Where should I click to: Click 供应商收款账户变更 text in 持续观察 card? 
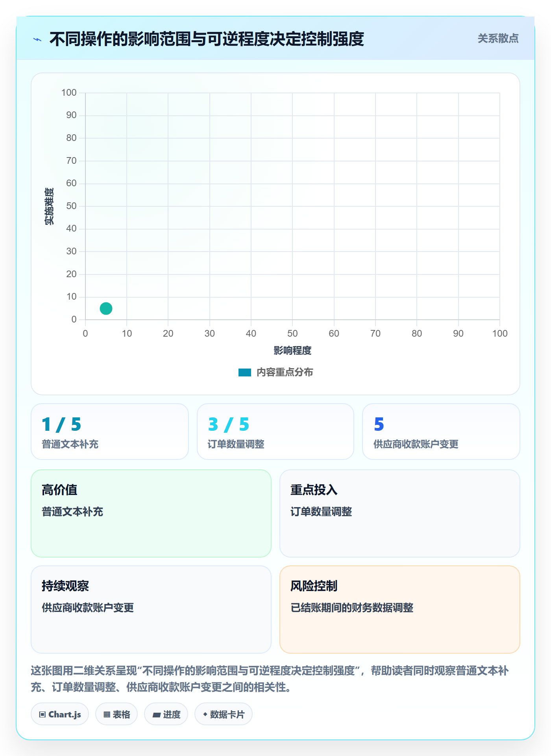pyautogui.click(x=88, y=608)
